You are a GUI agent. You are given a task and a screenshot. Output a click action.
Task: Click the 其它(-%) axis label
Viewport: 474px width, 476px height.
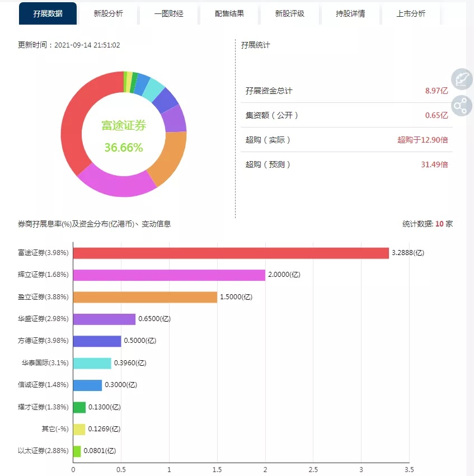55,428
